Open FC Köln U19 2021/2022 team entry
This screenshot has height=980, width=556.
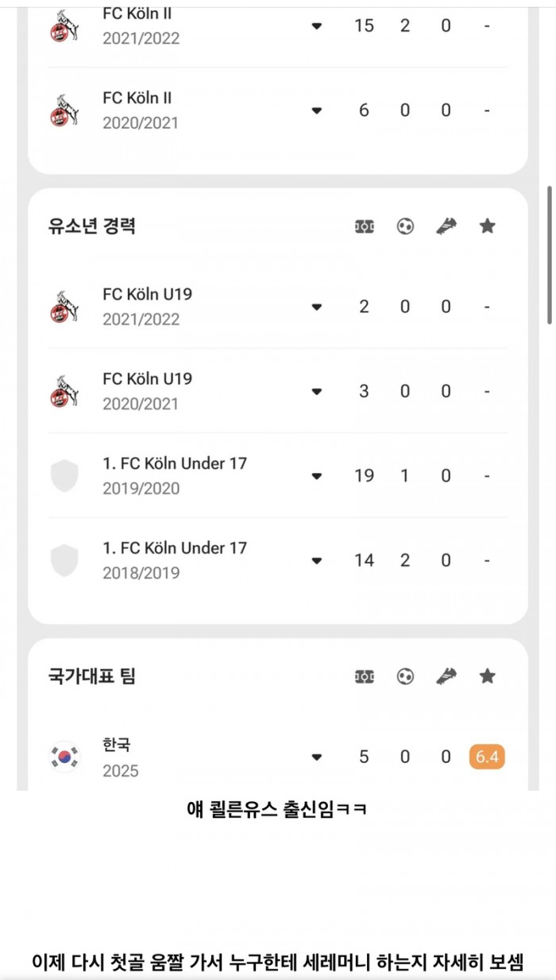[147, 306]
